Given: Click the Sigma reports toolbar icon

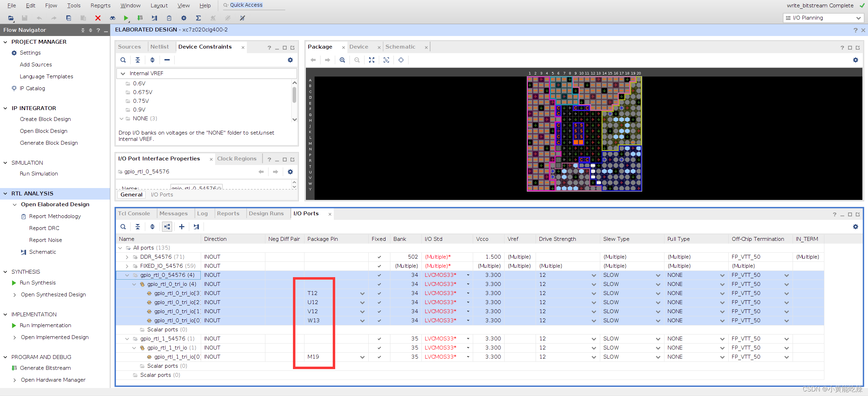Looking at the screenshot, I should [198, 18].
